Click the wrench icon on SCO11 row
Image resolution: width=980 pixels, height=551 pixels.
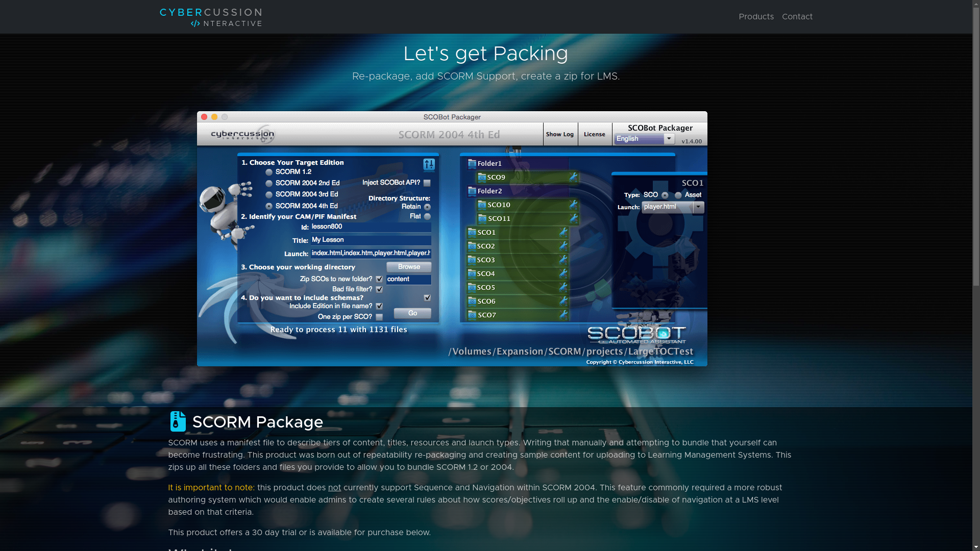point(573,218)
